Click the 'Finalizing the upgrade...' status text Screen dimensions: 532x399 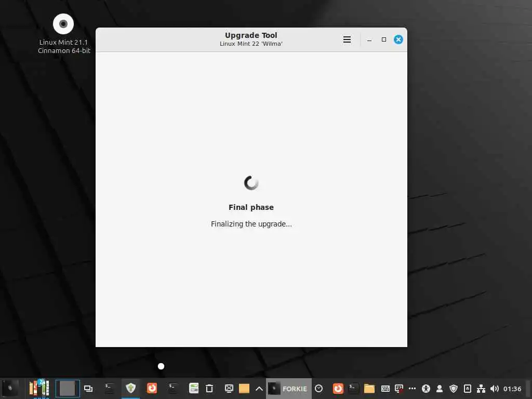251,224
